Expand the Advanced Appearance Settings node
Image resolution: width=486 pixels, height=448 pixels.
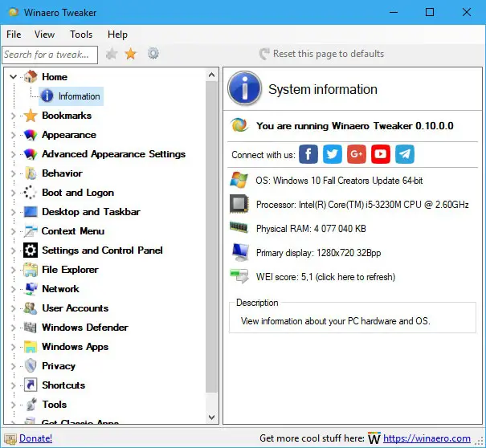pyautogui.click(x=13, y=154)
